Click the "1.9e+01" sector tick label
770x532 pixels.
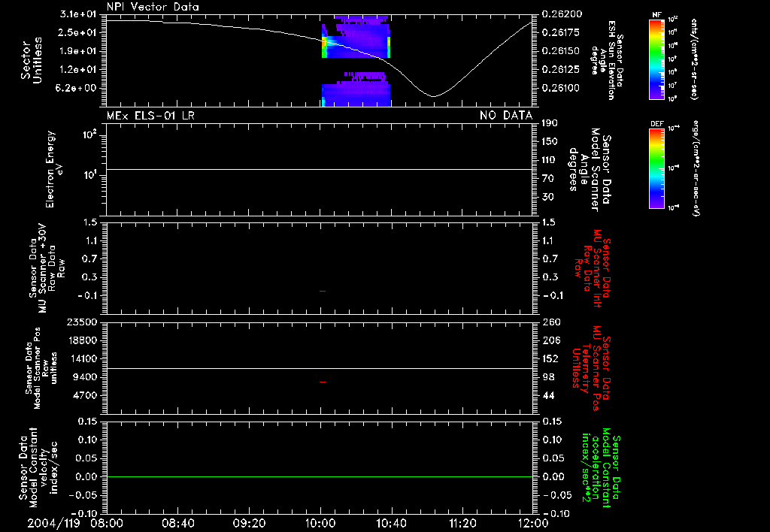(x=78, y=51)
